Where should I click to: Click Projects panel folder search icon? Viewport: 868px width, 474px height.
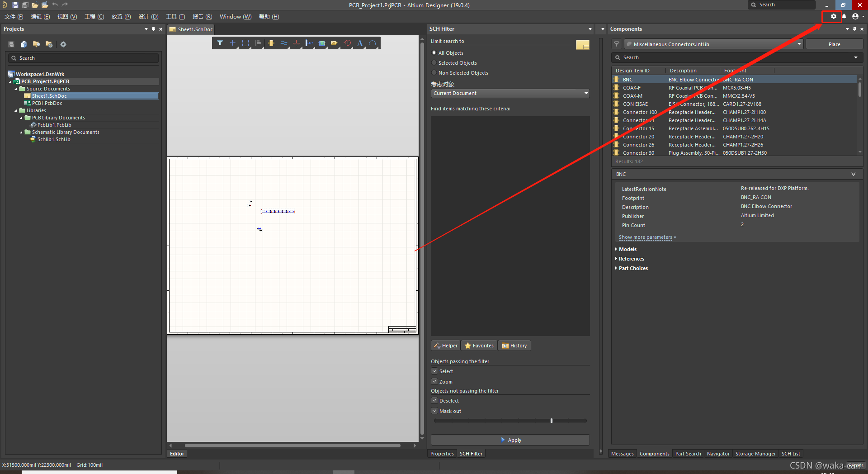36,44
